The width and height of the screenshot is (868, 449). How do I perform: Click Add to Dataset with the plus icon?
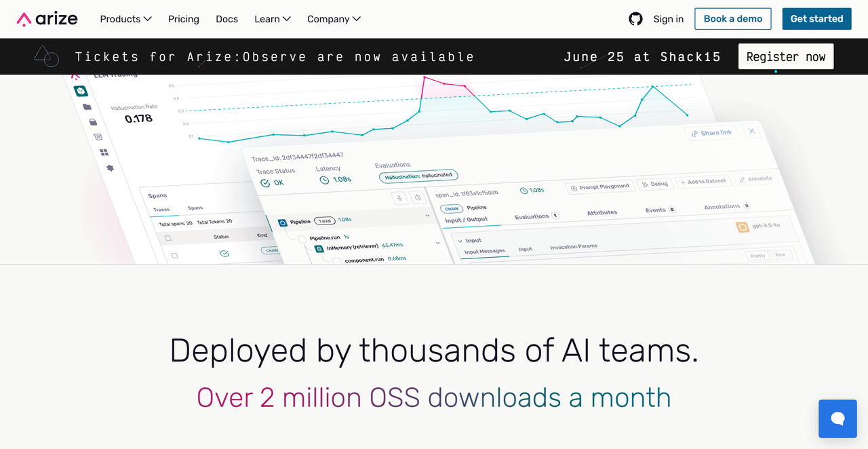(703, 182)
